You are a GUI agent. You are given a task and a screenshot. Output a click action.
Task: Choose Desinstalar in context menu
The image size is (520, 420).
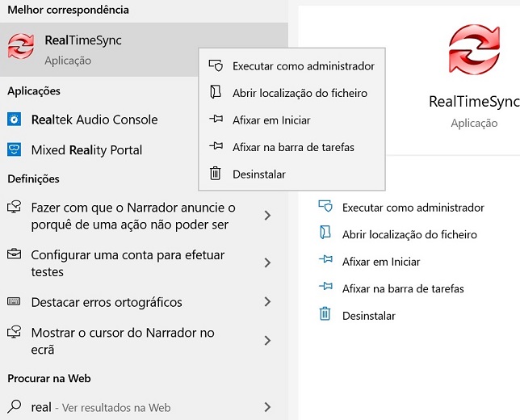(x=291, y=174)
